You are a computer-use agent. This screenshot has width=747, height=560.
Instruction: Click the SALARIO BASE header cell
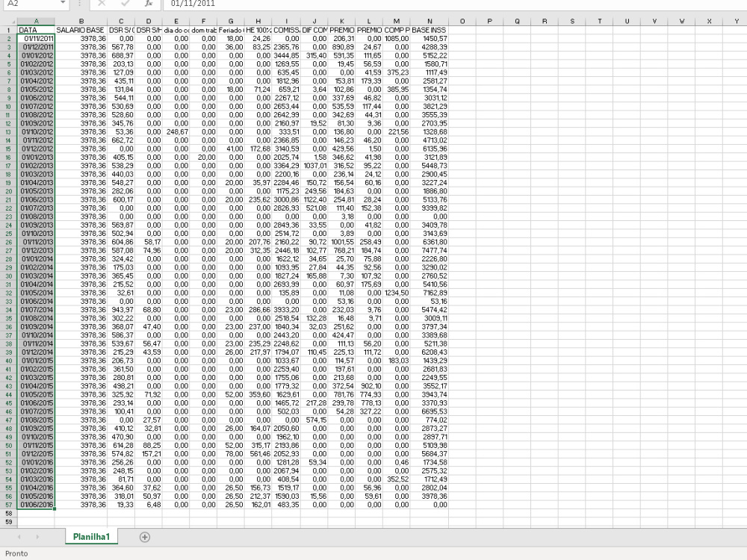[x=81, y=30]
